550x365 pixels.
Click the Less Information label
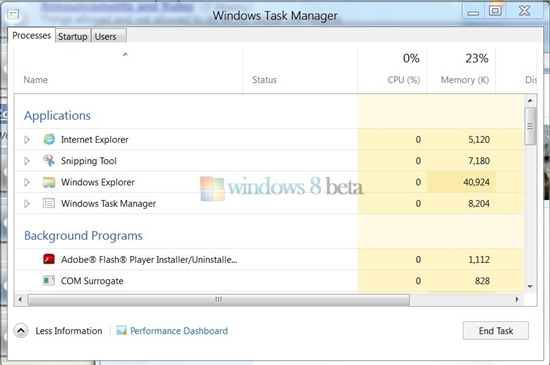pos(69,331)
